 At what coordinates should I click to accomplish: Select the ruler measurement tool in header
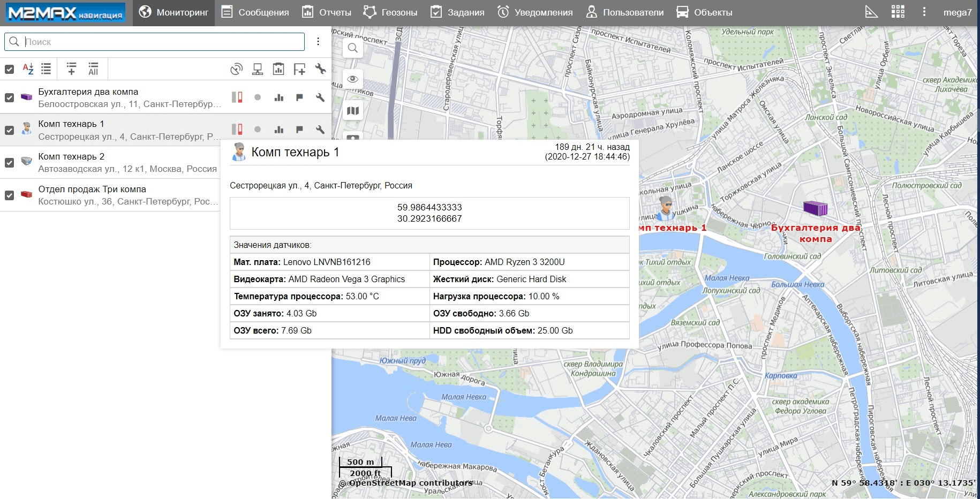coord(871,12)
